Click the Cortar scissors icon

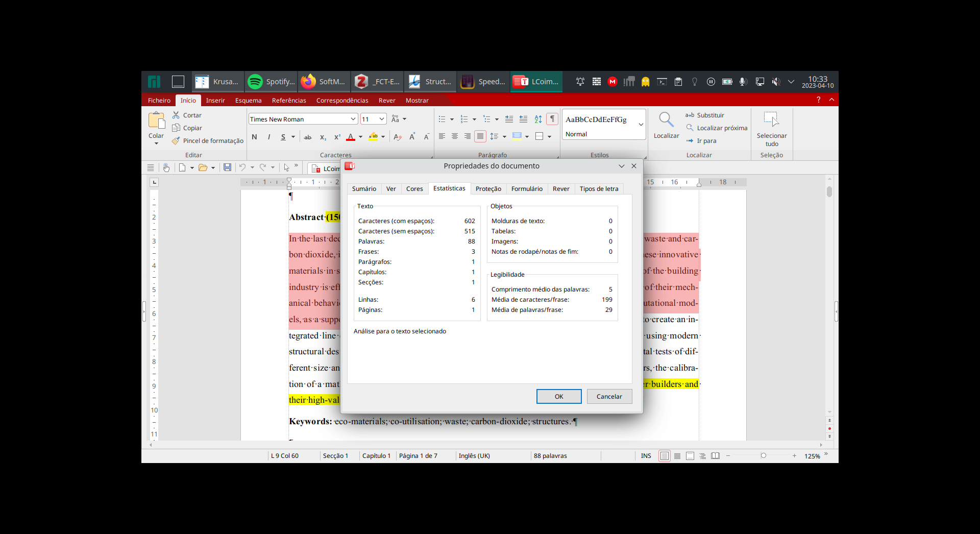[176, 115]
